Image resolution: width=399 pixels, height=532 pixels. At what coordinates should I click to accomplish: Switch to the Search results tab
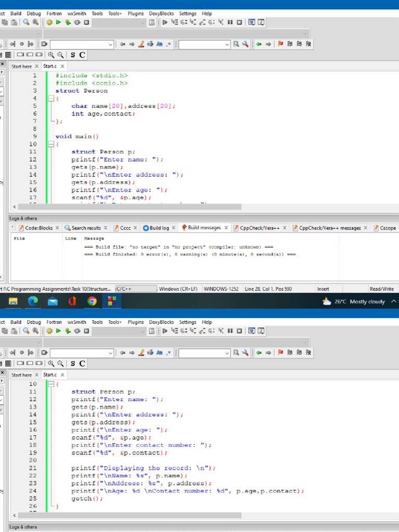pyautogui.click(x=86, y=228)
